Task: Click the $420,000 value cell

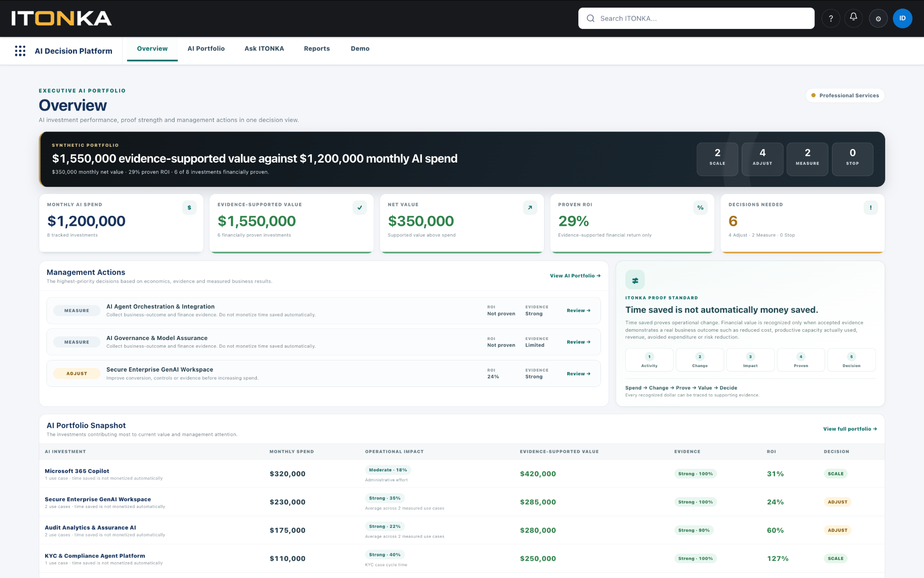Action: pyautogui.click(x=538, y=474)
